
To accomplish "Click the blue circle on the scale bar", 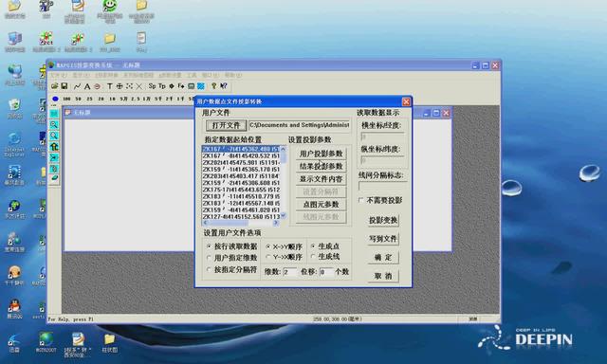I will [55, 99].
